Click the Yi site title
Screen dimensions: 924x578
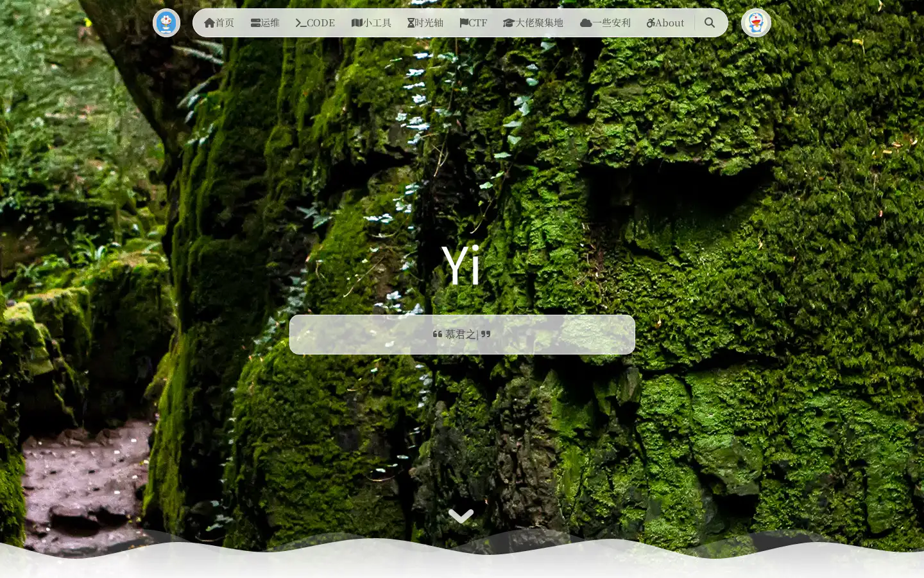[x=461, y=265]
